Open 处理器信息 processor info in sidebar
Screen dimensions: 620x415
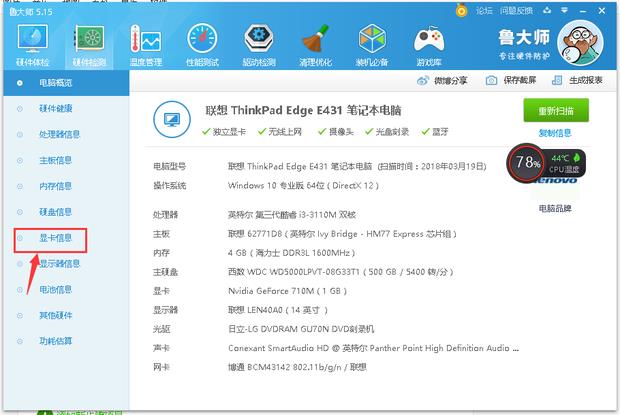(x=58, y=134)
